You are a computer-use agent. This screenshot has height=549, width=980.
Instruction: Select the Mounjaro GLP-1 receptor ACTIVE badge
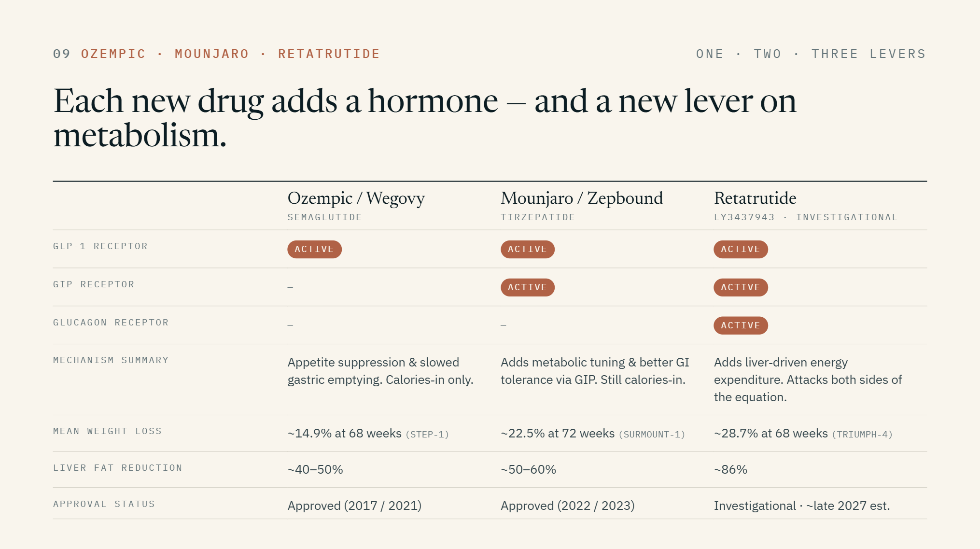point(527,249)
